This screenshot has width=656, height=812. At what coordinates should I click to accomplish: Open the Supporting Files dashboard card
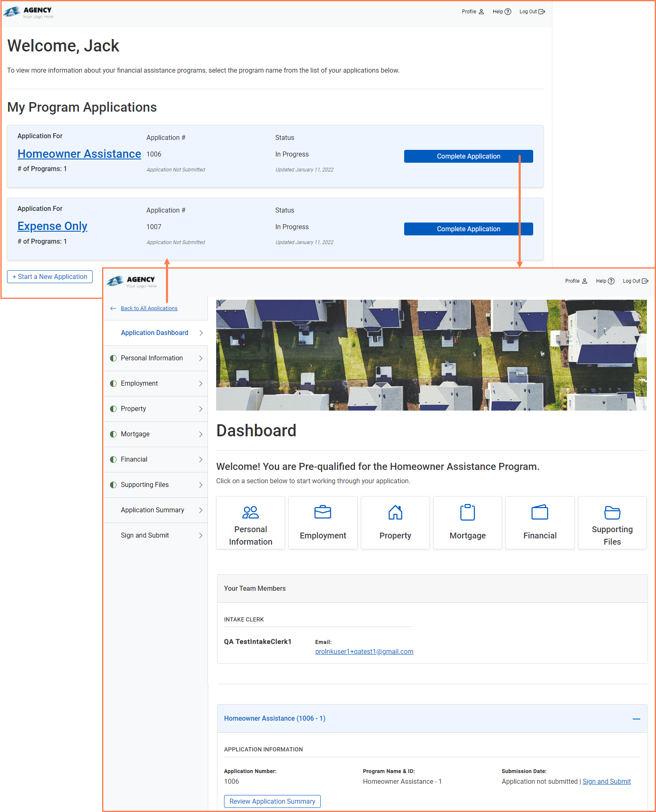[x=612, y=523]
